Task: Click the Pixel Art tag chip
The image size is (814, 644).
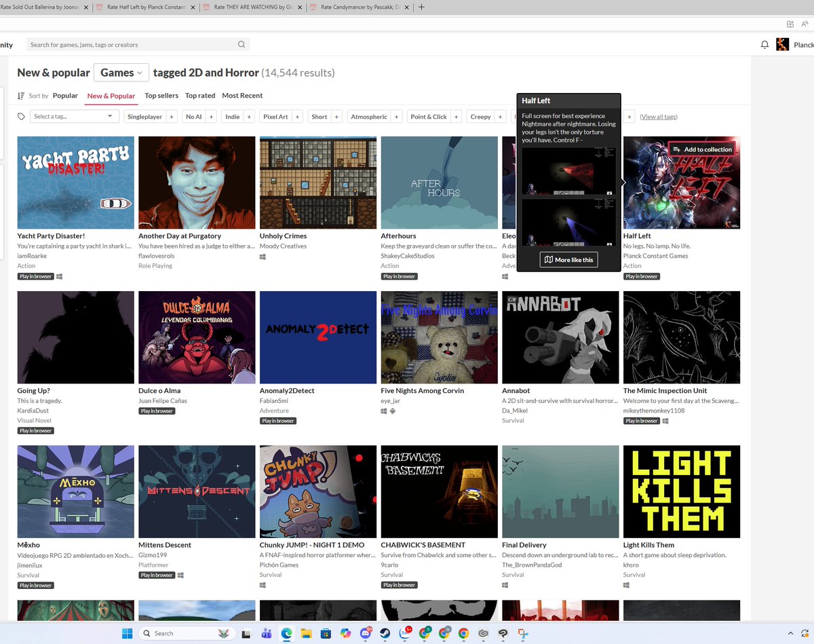Action: click(x=275, y=117)
